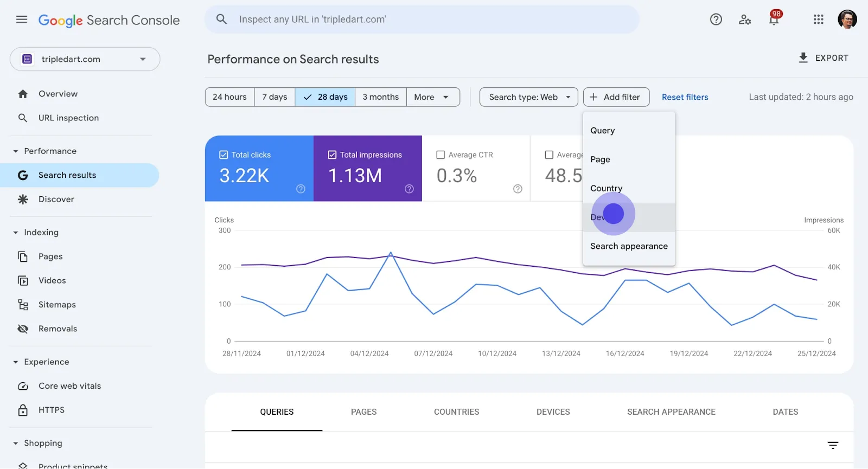Screen dimensions: 868x469
Task: Collapse the Shopping section
Action: 16,444
